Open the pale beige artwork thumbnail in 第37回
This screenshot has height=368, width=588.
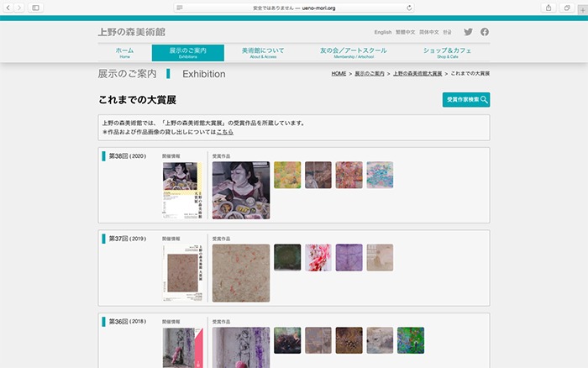tap(380, 257)
